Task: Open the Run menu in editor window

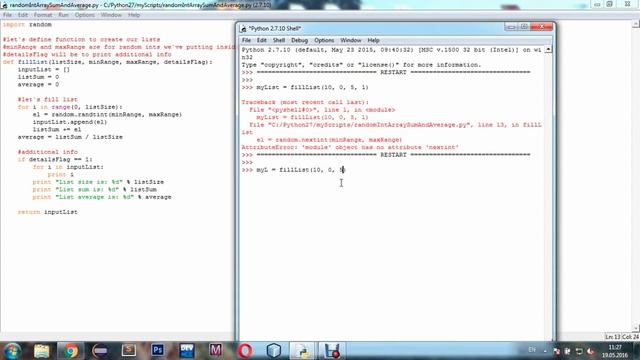Action: point(63,15)
